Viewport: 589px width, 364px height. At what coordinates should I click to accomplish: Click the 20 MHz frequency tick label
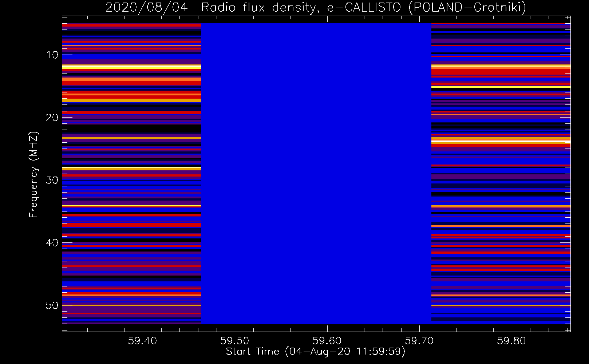(x=52, y=118)
